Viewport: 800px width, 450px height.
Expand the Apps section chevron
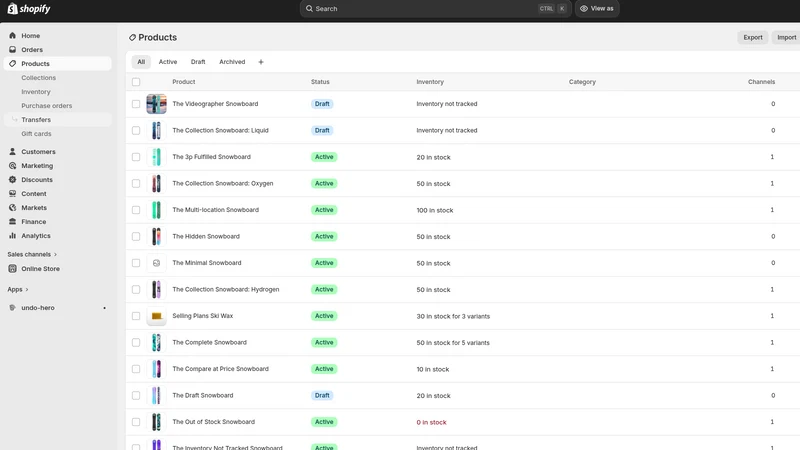click(x=27, y=289)
